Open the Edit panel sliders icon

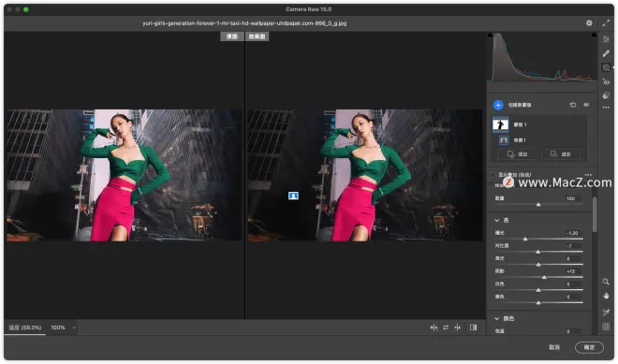point(606,39)
